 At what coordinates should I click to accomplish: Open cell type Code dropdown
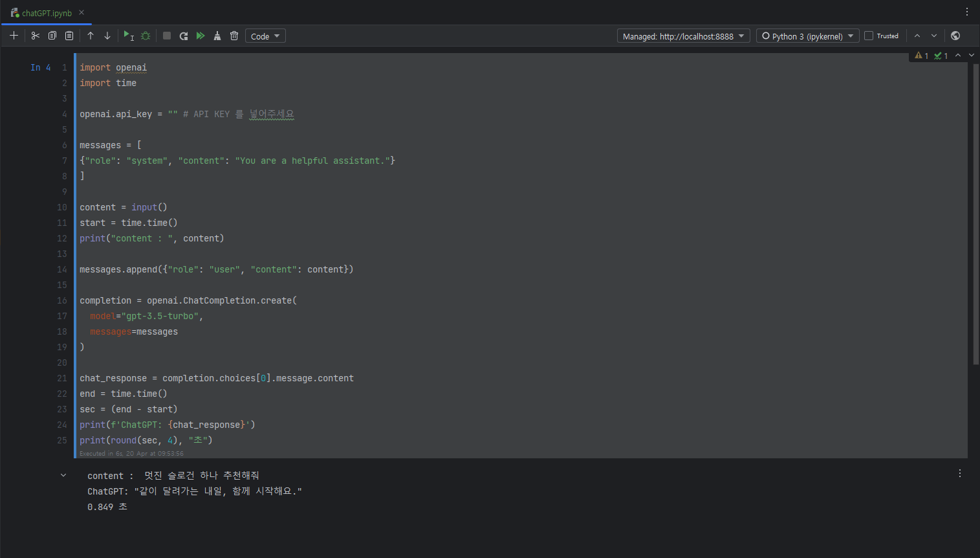[265, 36]
